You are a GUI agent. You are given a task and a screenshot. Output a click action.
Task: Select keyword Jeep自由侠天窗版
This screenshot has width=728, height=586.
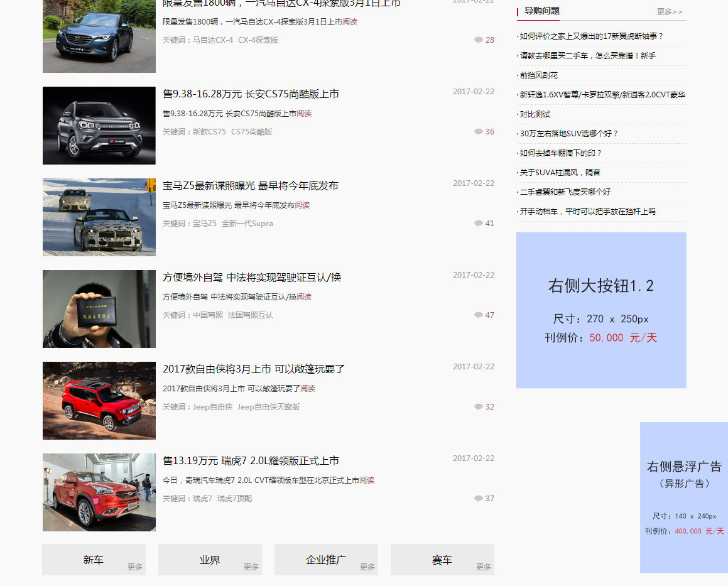(x=268, y=407)
